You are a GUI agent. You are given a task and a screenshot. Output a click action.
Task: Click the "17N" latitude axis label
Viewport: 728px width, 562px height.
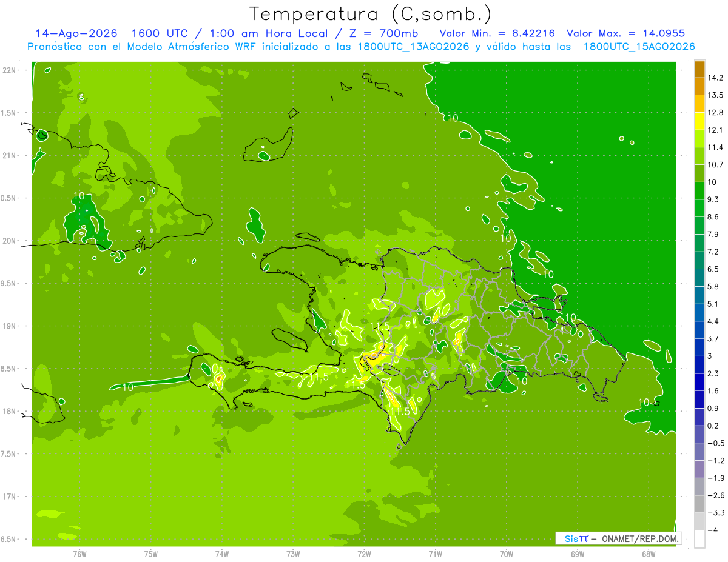coord(10,497)
